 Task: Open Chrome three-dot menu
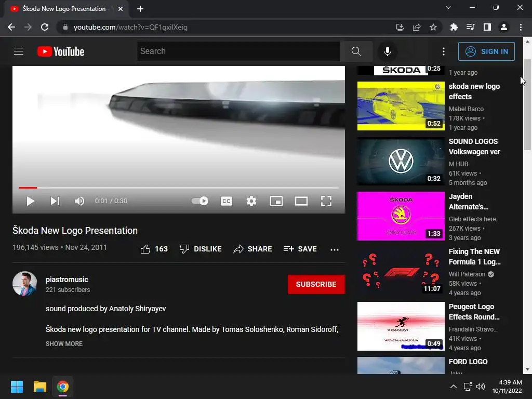521,27
